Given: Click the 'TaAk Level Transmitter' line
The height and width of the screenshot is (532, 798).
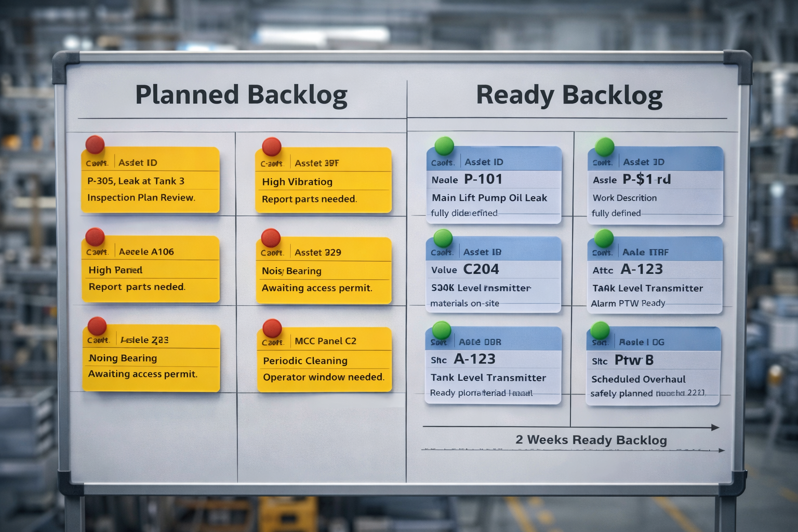Looking at the screenshot, I should pos(648,288).
